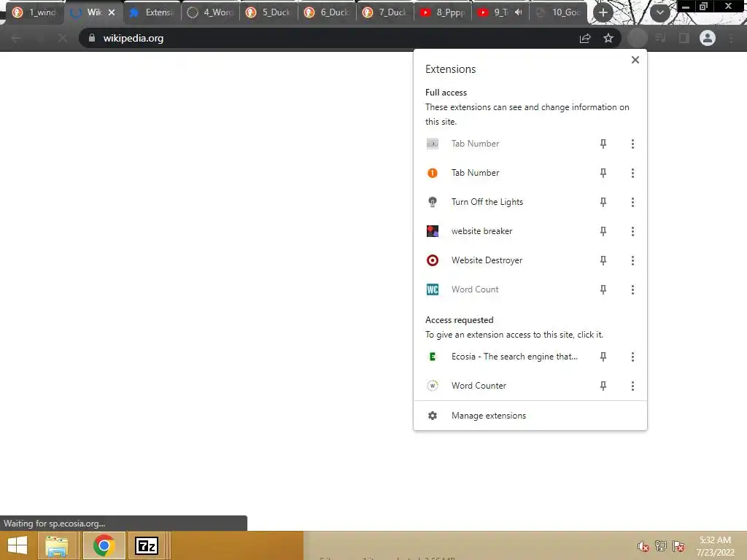Switch to the 10_Goo tab
The image size is (747, 560).
(x=559, y=12)
